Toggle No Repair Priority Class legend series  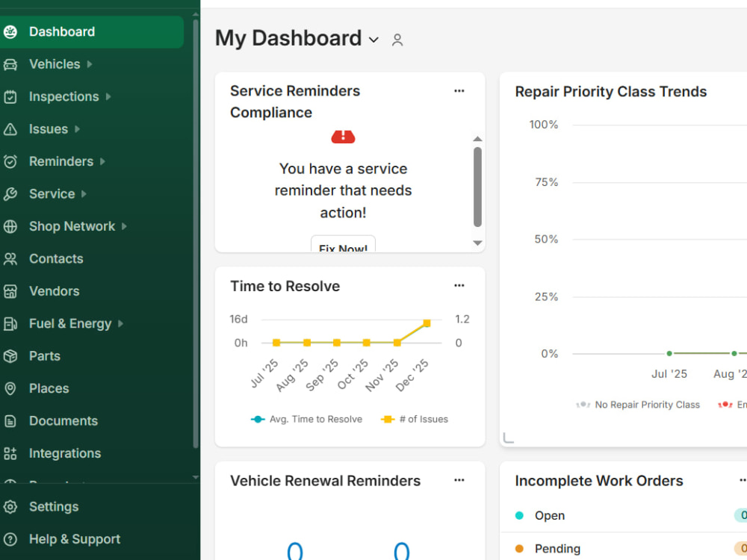coord(638,405)
